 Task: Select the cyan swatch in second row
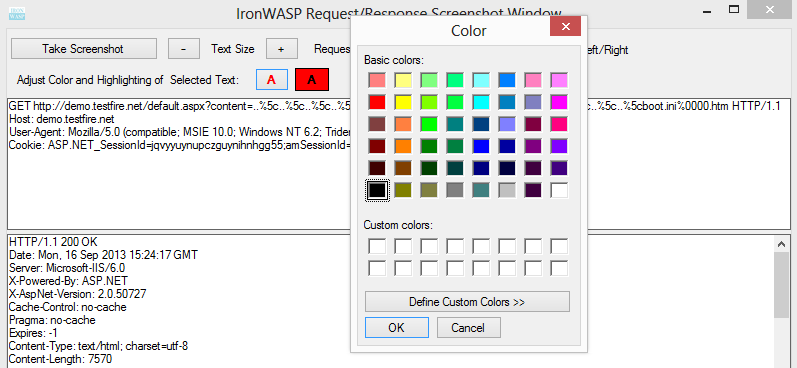481,102
